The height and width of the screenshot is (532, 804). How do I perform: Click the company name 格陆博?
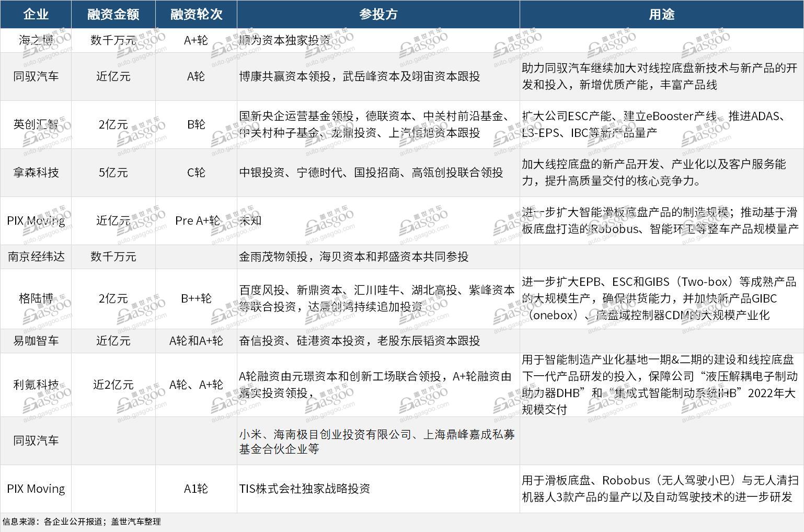tap(36, 299)
